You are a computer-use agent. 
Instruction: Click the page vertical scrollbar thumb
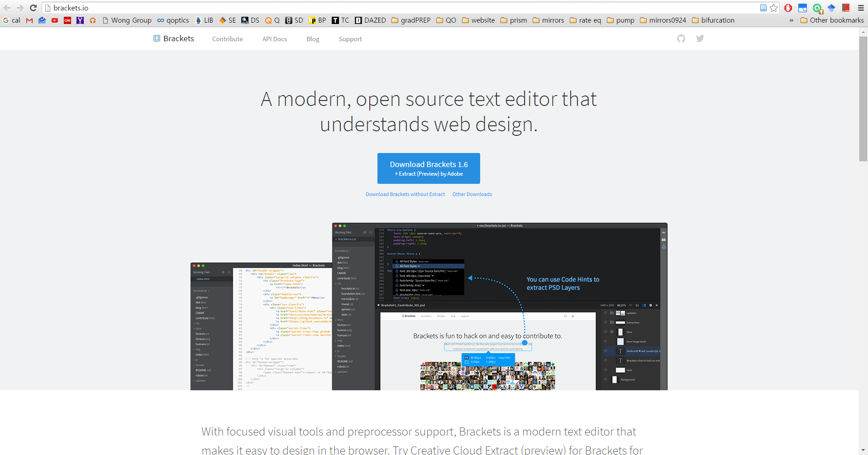coord(863,99)
